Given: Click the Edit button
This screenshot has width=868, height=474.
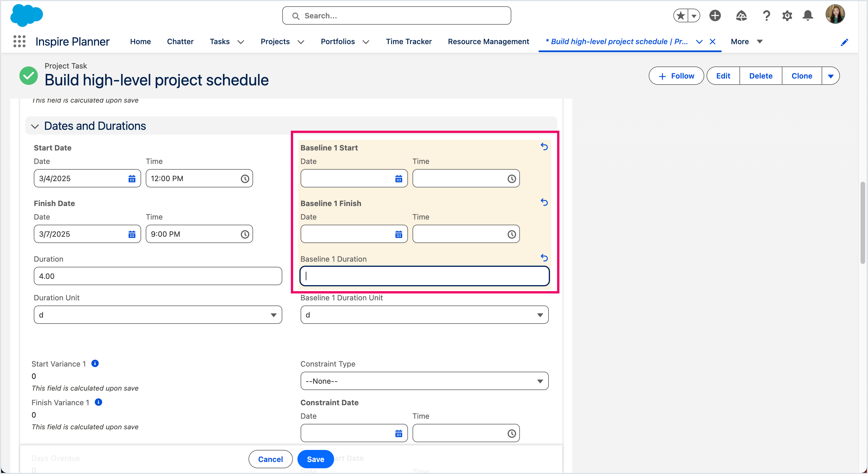Looking at the screenshot, I should (723, 76).
